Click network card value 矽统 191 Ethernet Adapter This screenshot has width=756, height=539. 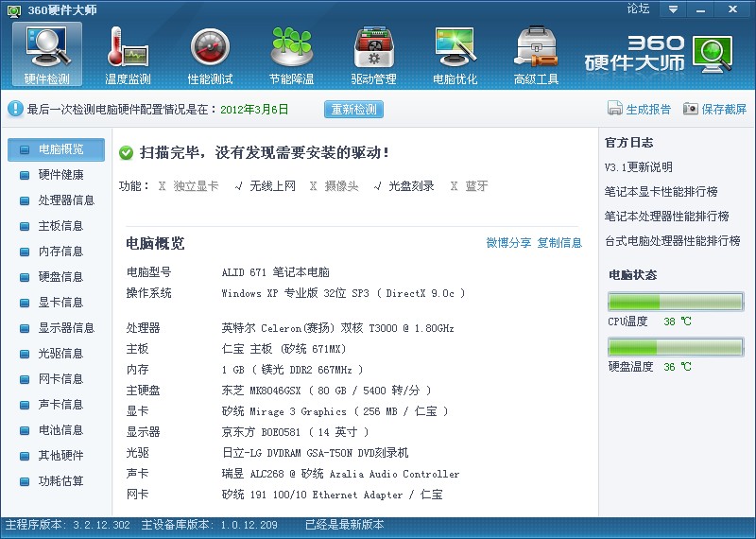pyautogui.click(x=332, y=495)
